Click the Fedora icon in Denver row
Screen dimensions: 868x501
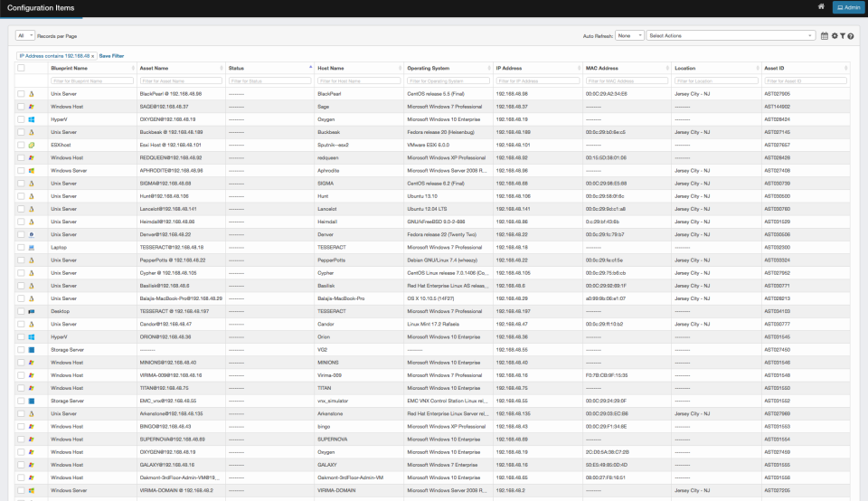point(32,235)
